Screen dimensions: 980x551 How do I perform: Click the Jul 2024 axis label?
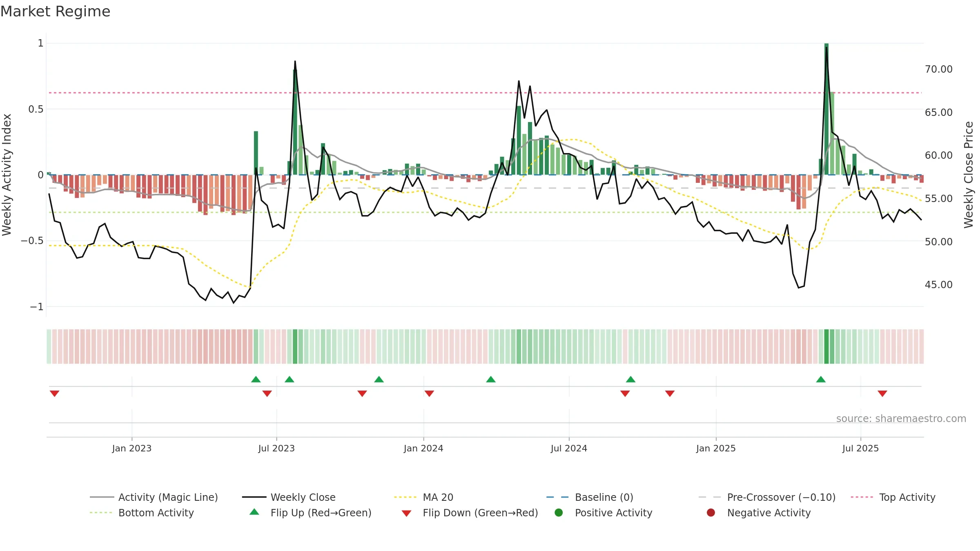[x=569, y=448]
